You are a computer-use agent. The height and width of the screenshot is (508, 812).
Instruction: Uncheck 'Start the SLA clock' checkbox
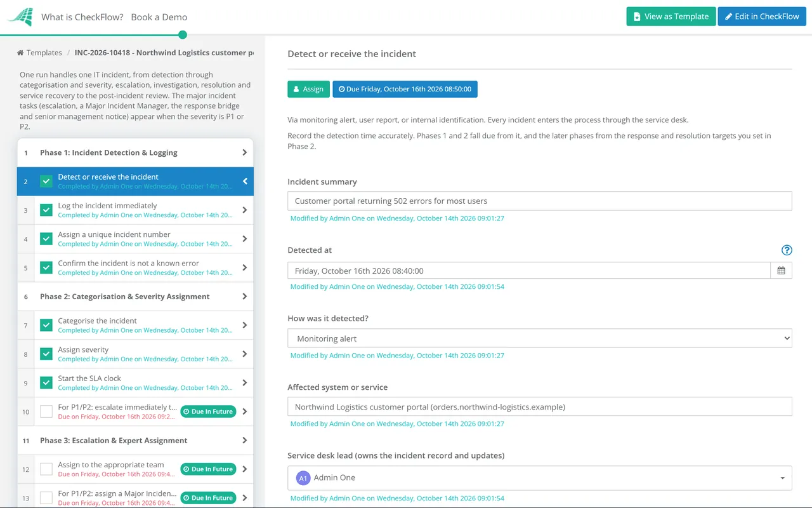tap(46, 383)
